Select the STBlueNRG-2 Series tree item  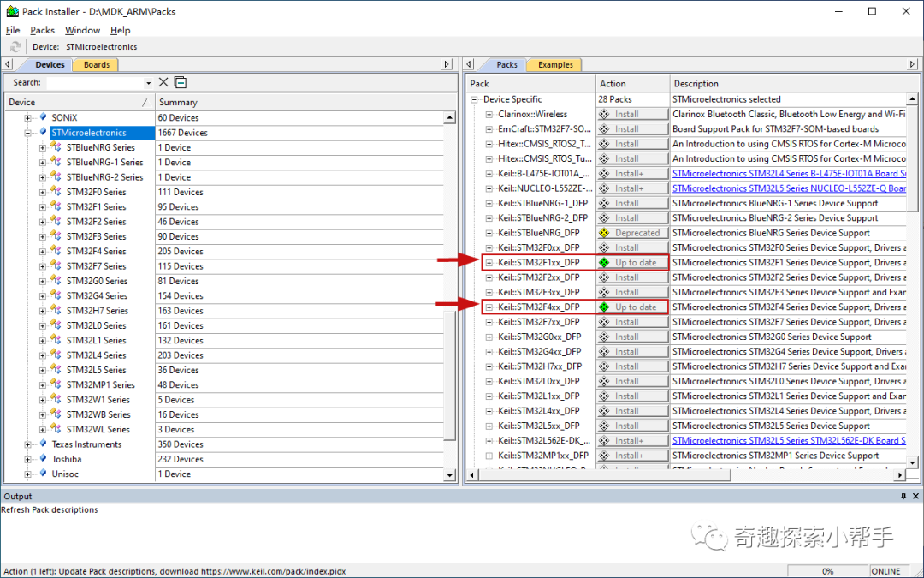[x=104, y=177]
